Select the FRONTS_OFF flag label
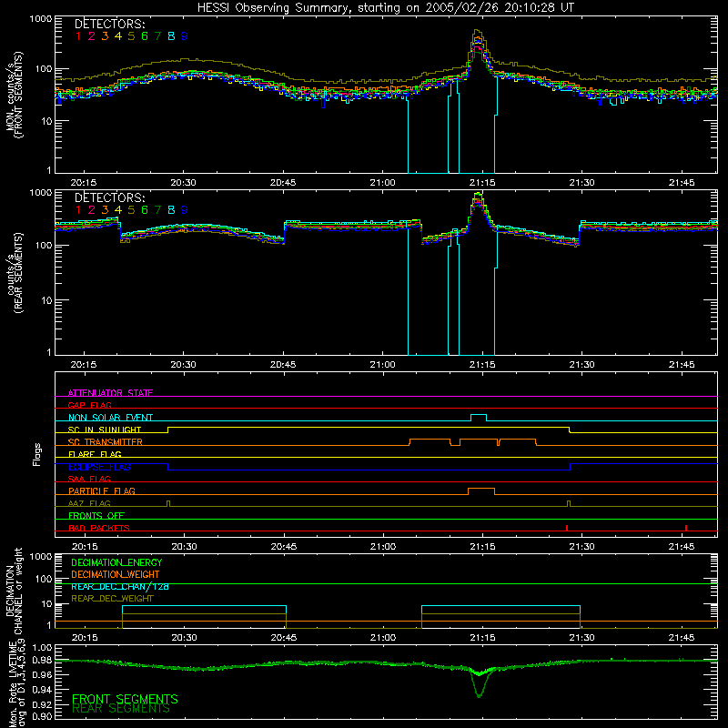 (96, 515)
